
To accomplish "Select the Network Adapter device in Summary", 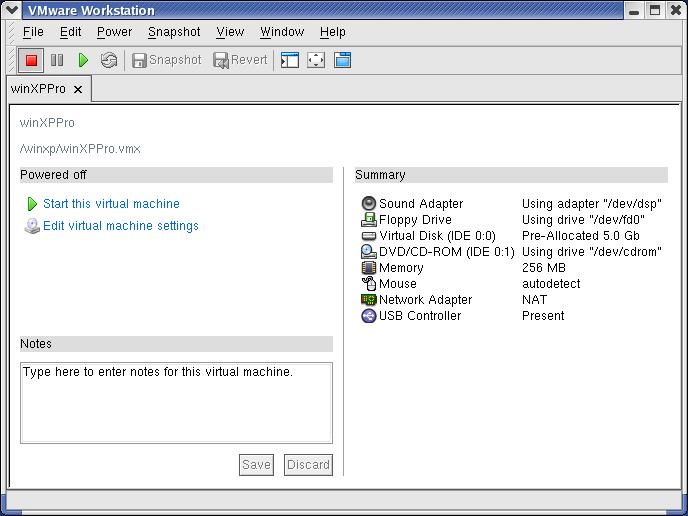I will click(x=425, y=300).
